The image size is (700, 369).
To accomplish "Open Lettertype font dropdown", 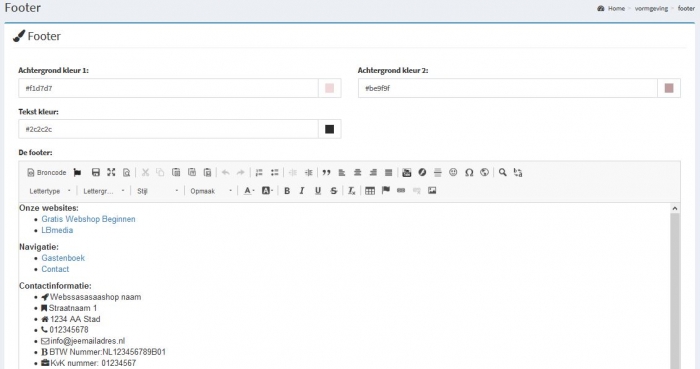I will click(x=49, y=191).
